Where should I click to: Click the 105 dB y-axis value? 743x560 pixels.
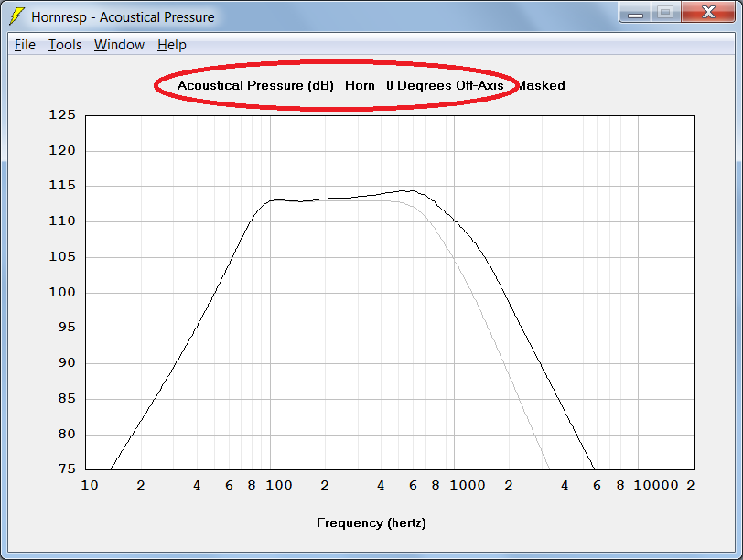(62, 257)
